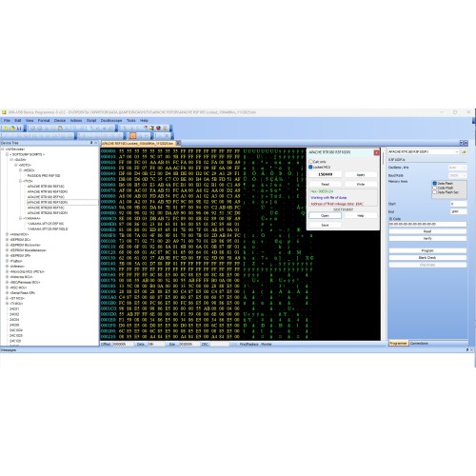Click the orange highlighted toolbar icon
The height and width of the screenshot is (476, 476).
(x=132, y=136)
